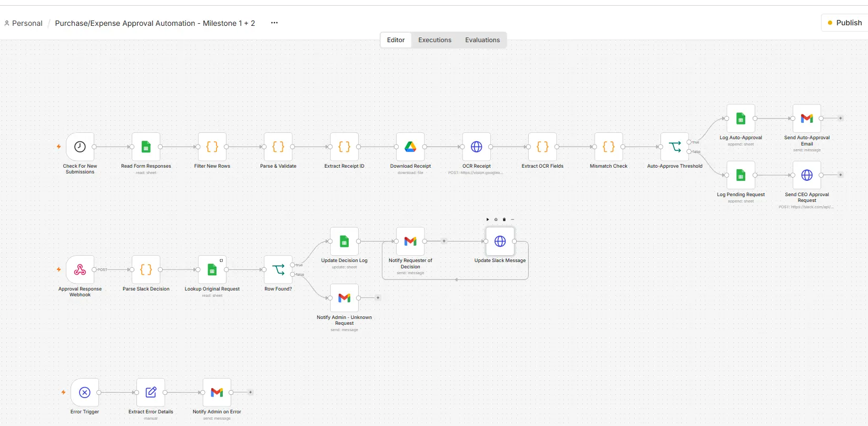Screen dimensions: 868x426
Task: Open the Read Form Responses sheet node
Action: 146,147
